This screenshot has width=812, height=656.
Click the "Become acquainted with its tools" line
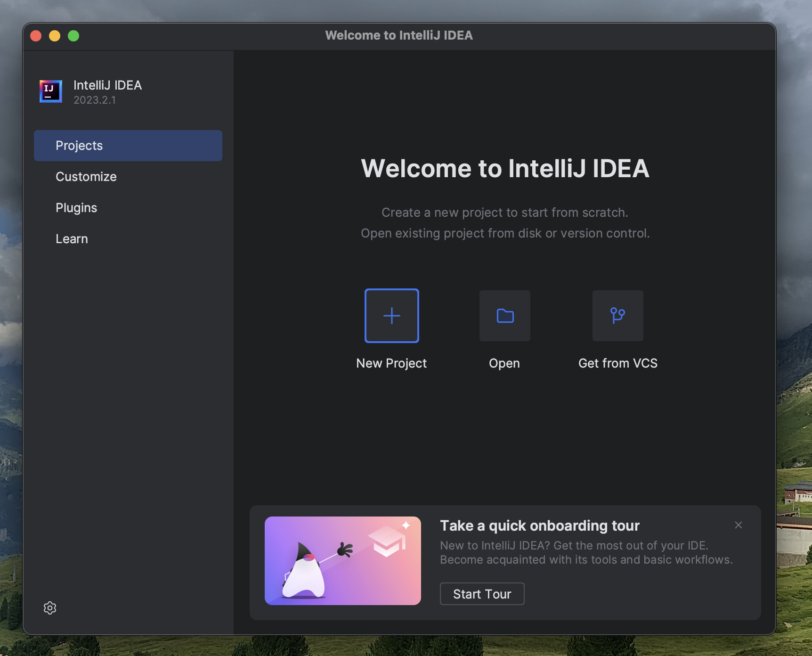pos(586,559)
